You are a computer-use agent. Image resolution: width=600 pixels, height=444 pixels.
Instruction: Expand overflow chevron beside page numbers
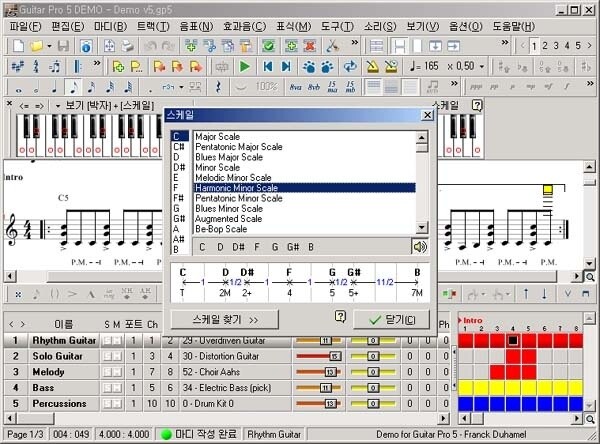[505, 42]
